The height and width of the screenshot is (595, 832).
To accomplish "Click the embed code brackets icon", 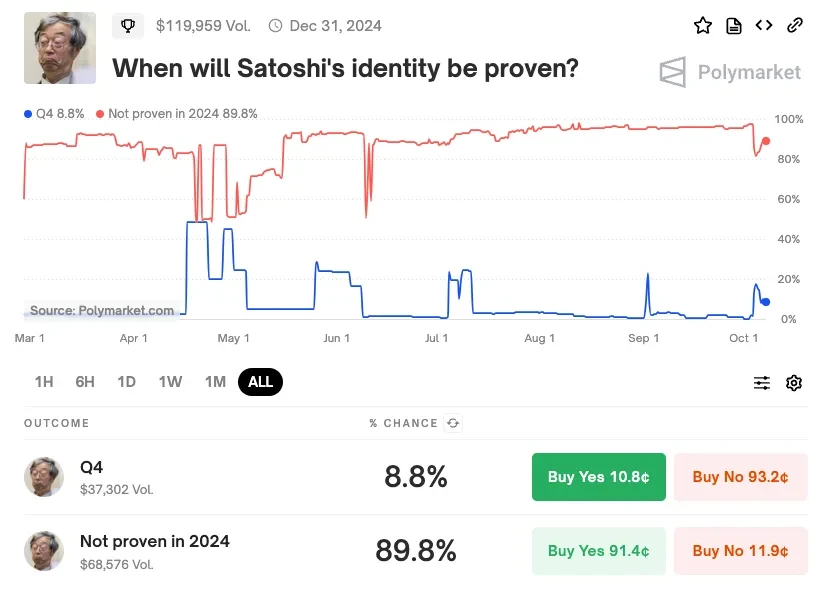I will pyautogui.click(x=764, y=25).
